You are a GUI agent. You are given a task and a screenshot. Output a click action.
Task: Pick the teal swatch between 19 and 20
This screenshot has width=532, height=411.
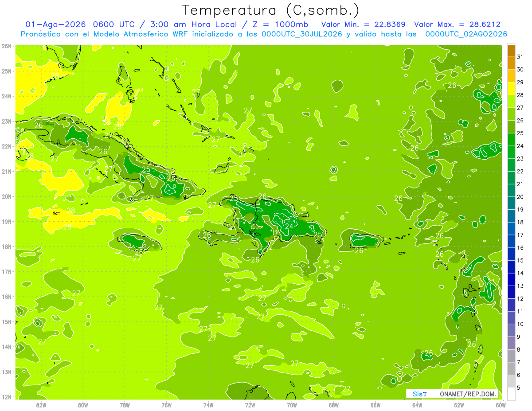(x=511, y=203)
